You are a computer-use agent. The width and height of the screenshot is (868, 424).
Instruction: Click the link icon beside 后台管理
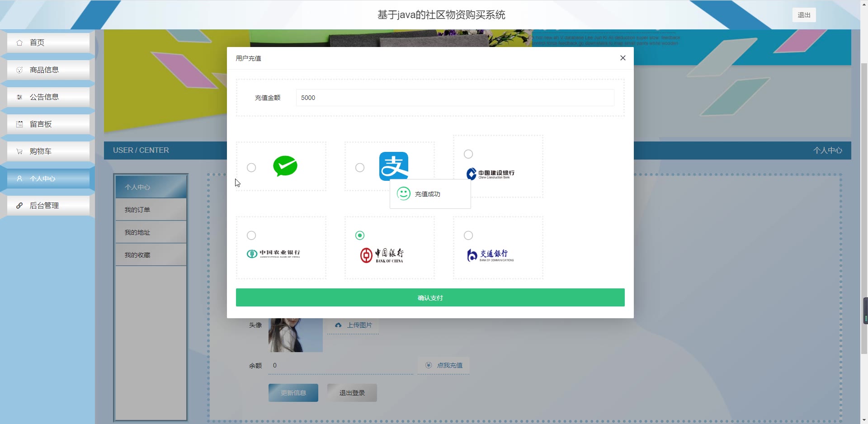tap(19, 206)
